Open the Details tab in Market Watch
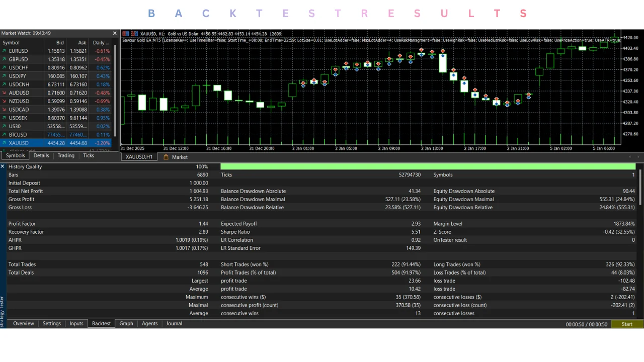 (x=41, y=156)
